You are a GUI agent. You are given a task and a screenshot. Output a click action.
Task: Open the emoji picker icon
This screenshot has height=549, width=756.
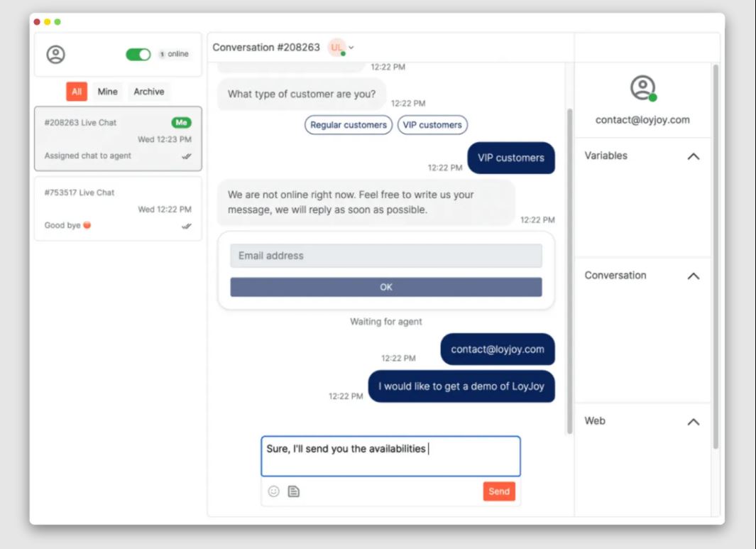tap(273, 491)
